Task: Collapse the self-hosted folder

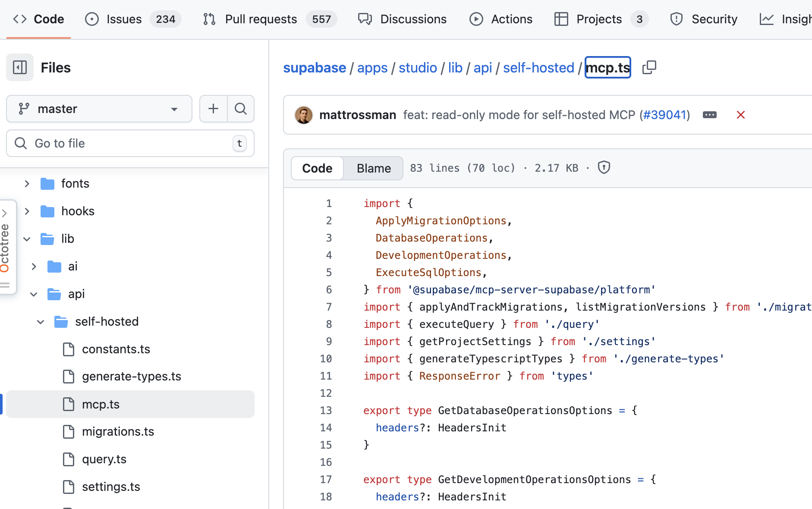Action: pos(41,322)
